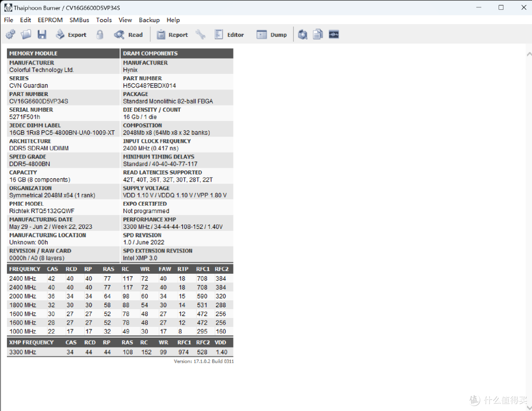
Task: Click the DRAM COMPONENTS column header
Action: click(177, 53)
